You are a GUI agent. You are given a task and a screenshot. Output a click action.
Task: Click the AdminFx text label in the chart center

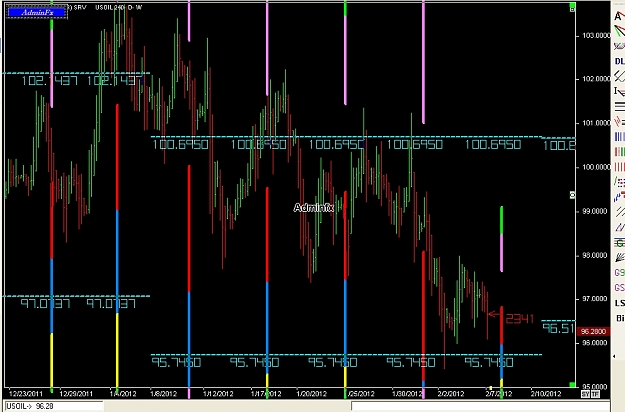(x=314, y=208)
